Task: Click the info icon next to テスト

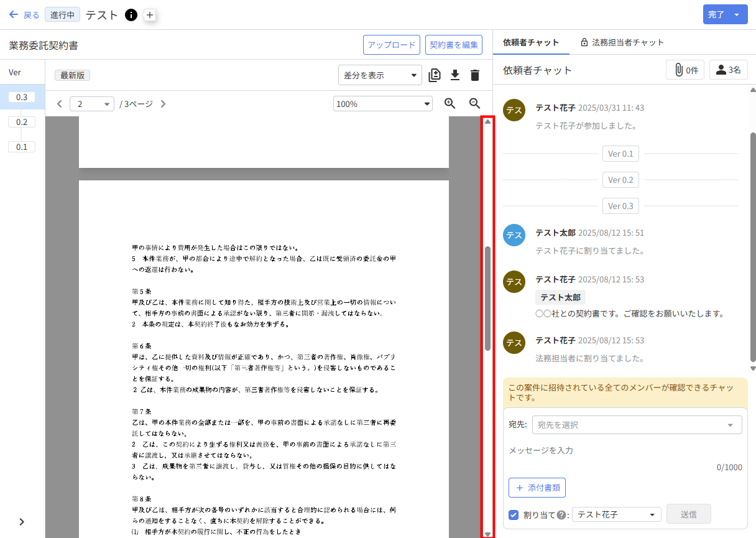Action: tap(131, 15)
